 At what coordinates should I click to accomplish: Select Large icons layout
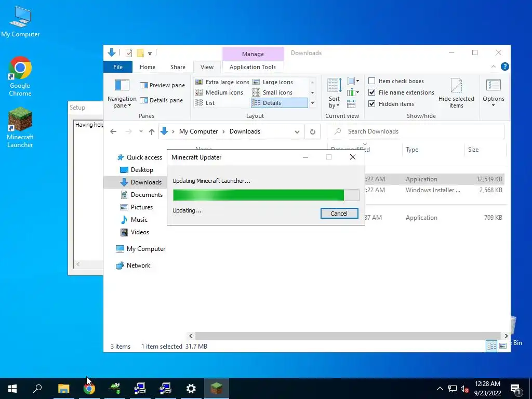tap(273, 82)
